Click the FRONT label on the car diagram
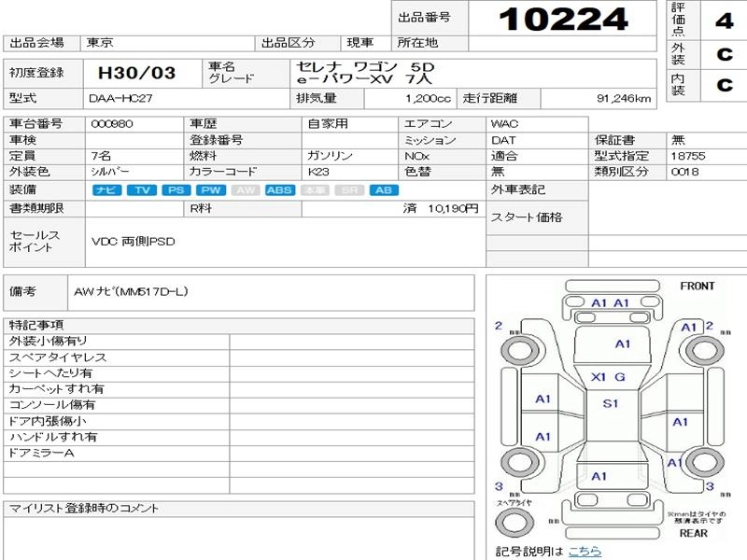747x560 pixels. point(697,287)
